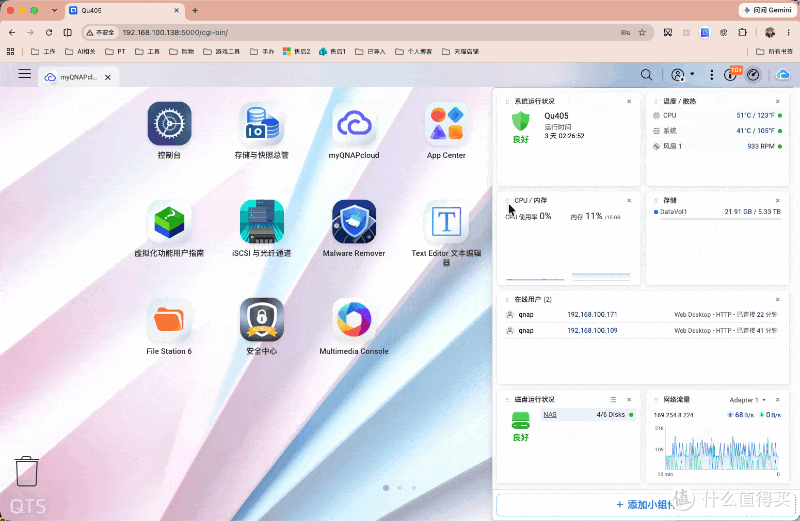Close the CPU / 内存 widget
Image resolution: width=800 pixels, height=521 pixels.
click(629, 201)
